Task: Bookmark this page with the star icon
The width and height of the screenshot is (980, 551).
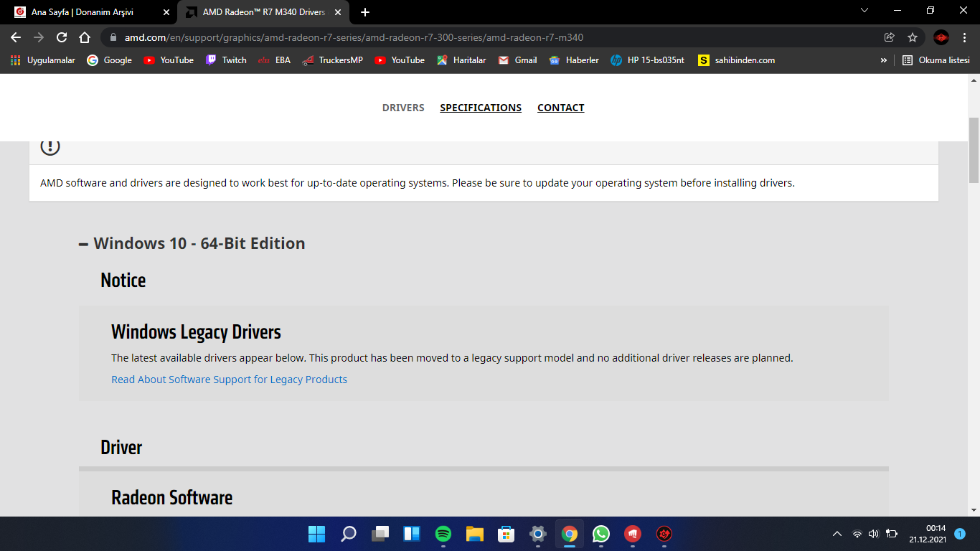Action: [913, 37]
